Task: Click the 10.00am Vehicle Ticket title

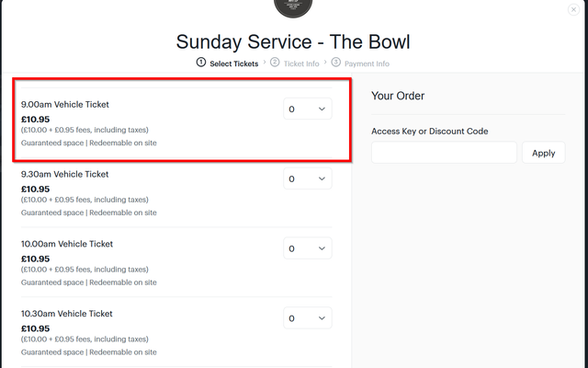Action: coord(67,244)
